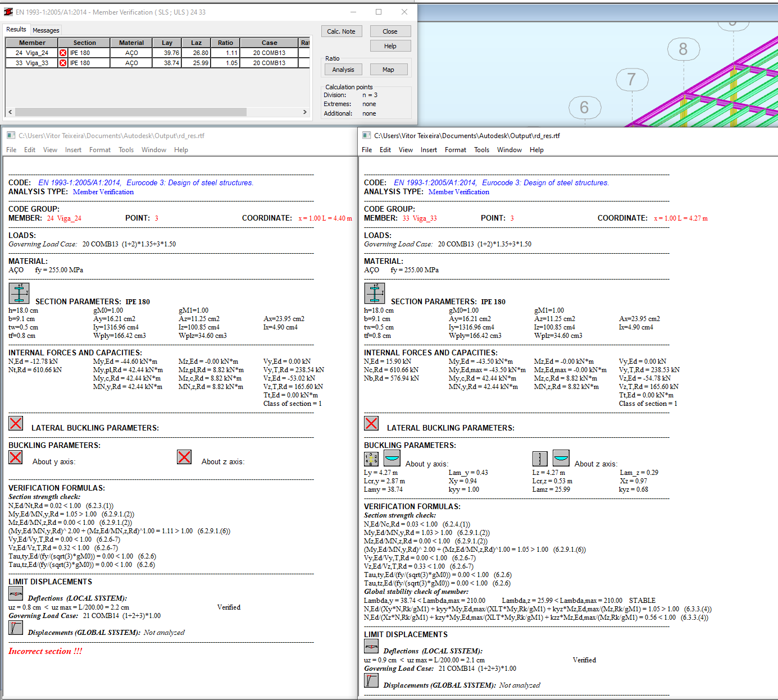Open the Tools menu in the right report window
This screenshot has height=700, width=778.
(481, 150)
